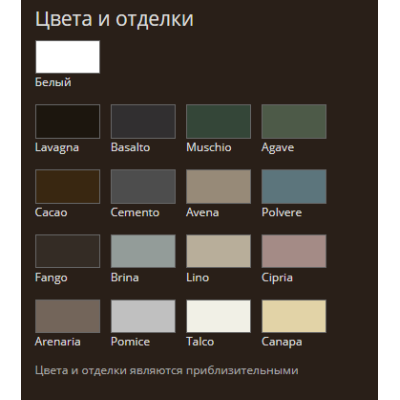The image size is (400, 400).
Task: Choose the Avena beige swatch
Action: (218, 186)
